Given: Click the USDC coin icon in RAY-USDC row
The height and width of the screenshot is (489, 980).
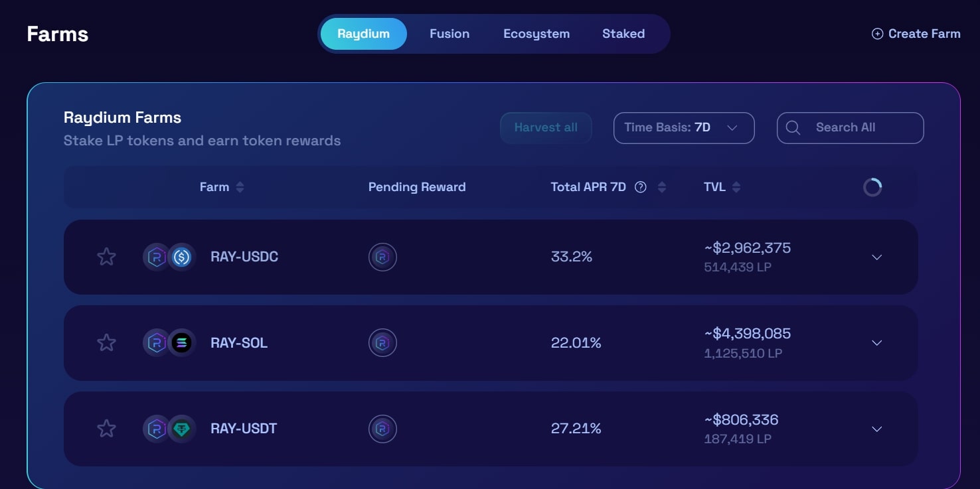Looking at the screenshot, I should click(x=181, y=257).
